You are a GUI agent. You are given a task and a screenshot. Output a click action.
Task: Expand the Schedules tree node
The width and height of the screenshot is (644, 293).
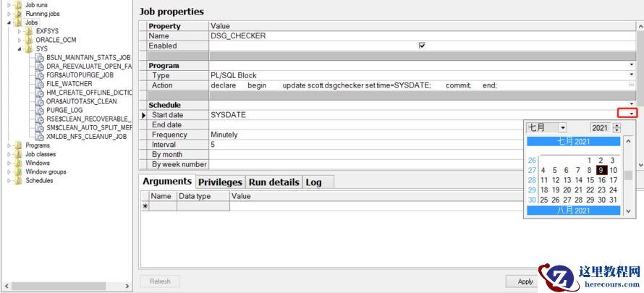click(x=9, y=181)
